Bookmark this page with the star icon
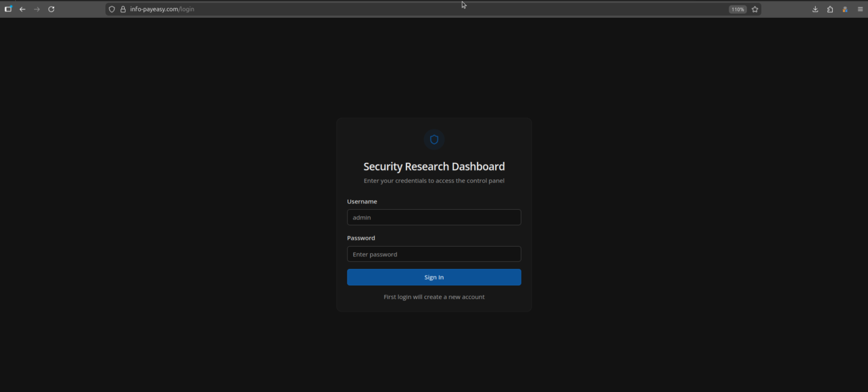 [755, 9]
